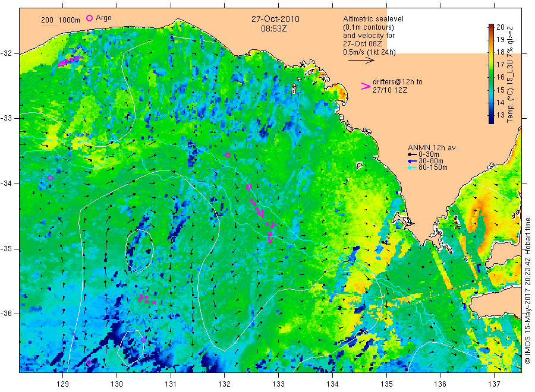This screenshot has width=535, height=392.
Task: Click the '27/10 12Z' drifter date text
Action: 390,90
